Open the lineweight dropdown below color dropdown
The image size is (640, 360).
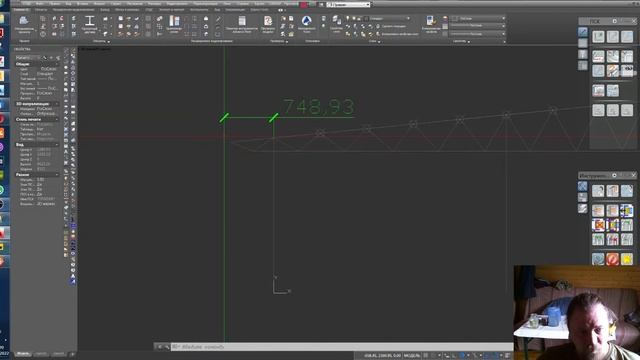(x=478, y=26)
